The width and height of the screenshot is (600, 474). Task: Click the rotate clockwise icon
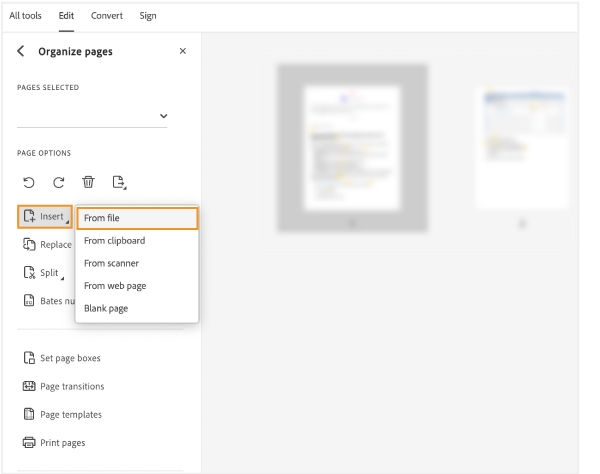59,182
